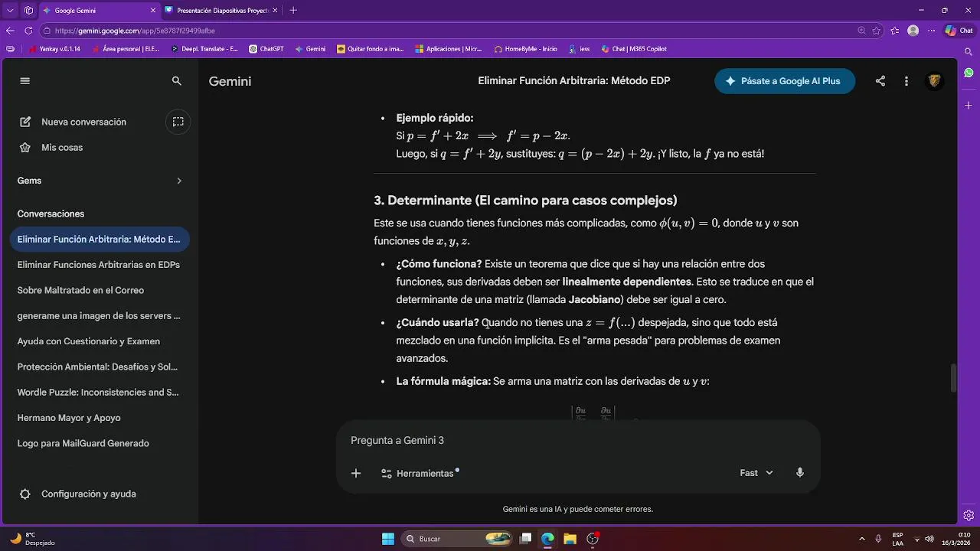Open the Área personal | ELE... bookmark
Screen dimensions: 980x551
tap(125, 49)
